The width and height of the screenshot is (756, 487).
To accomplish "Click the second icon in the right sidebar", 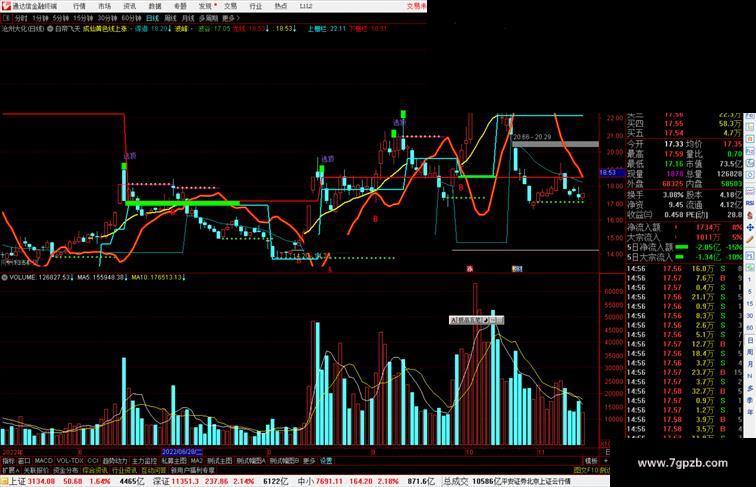I will pyautogui.click(x=750, y=127).
